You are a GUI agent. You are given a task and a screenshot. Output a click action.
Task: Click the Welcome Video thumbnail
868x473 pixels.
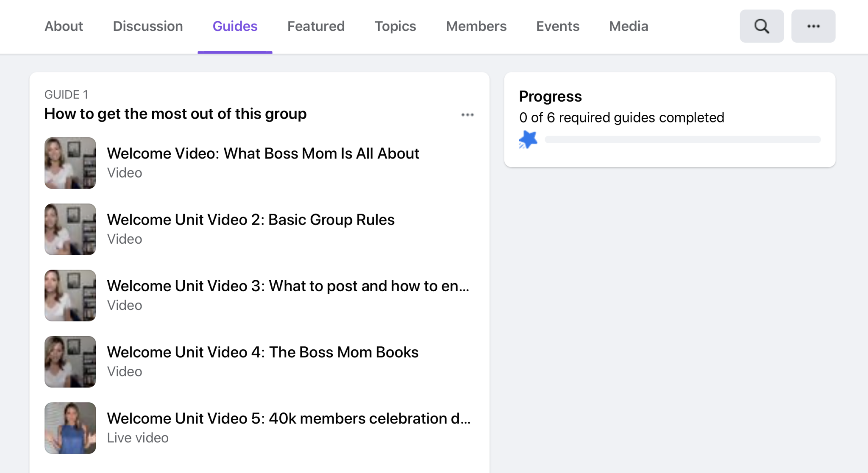(70, 163)
